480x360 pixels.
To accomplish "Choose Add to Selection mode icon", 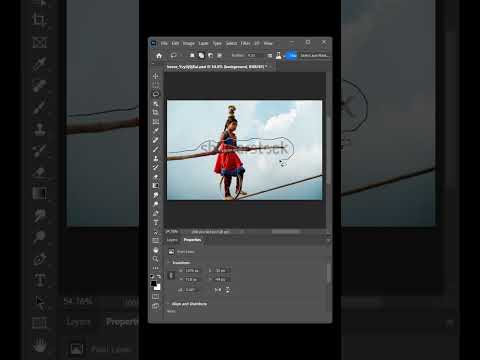I will click(201, 56).
